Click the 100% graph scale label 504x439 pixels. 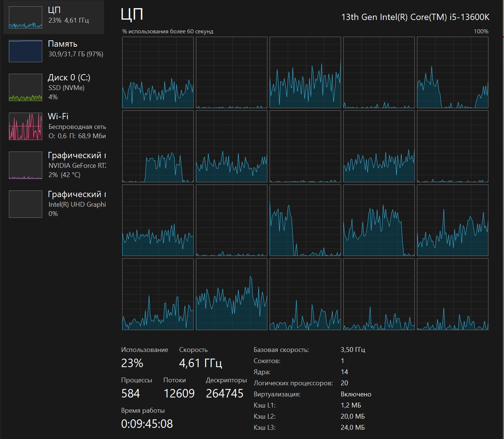pos(481,31)
